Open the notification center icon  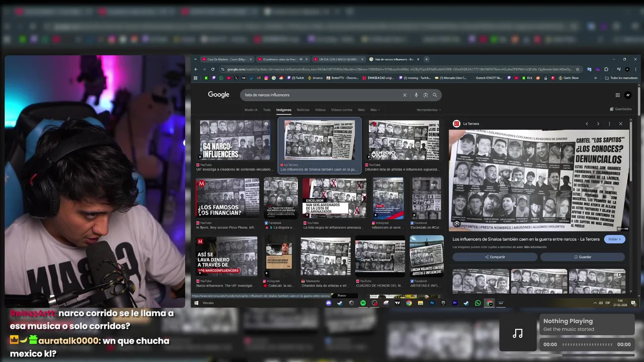click(x=633, y=303)
